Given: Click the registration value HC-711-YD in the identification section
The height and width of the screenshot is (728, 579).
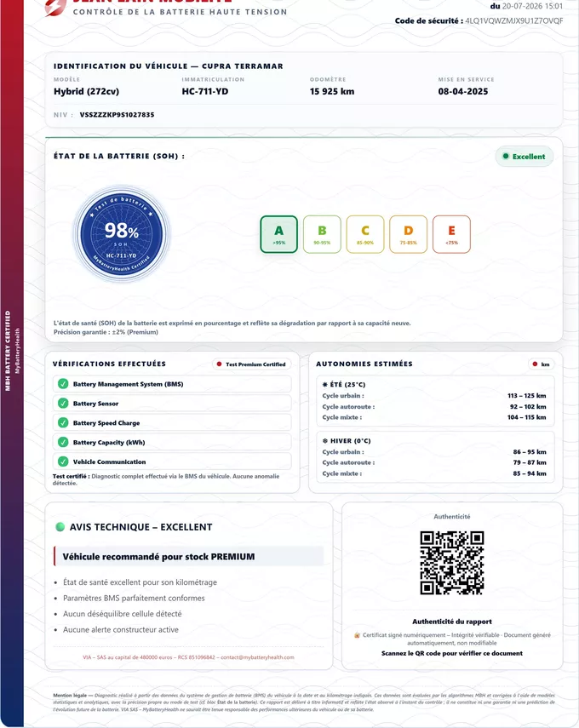Looking at the screenshot, I should point(205,91).
